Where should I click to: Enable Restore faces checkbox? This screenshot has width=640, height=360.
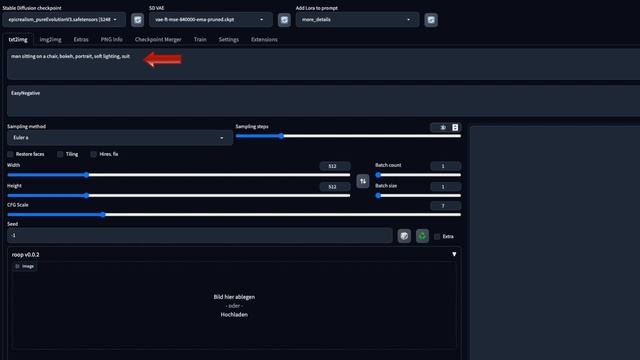coord(10,154)
